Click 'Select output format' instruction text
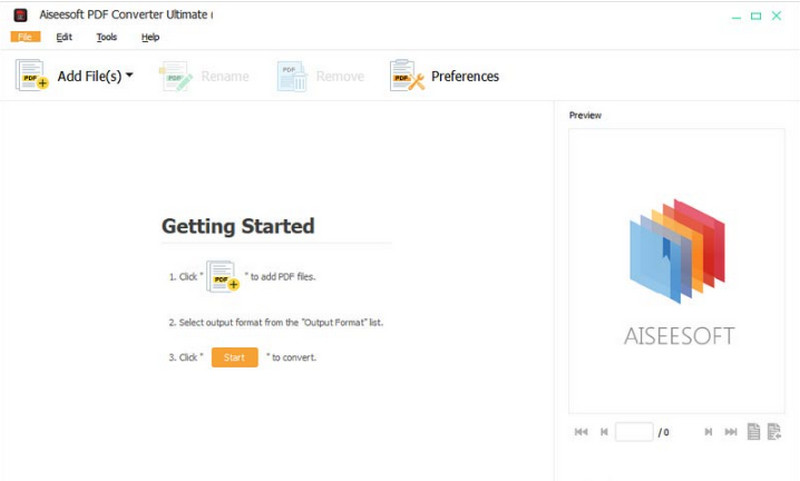Screen dimensions: 800x481 276,322
